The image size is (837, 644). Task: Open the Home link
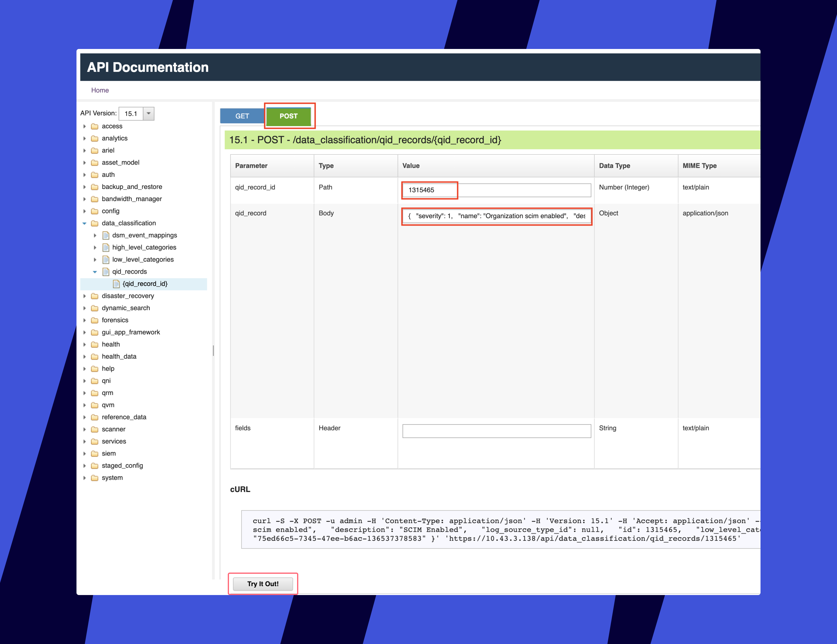[100, 90]
